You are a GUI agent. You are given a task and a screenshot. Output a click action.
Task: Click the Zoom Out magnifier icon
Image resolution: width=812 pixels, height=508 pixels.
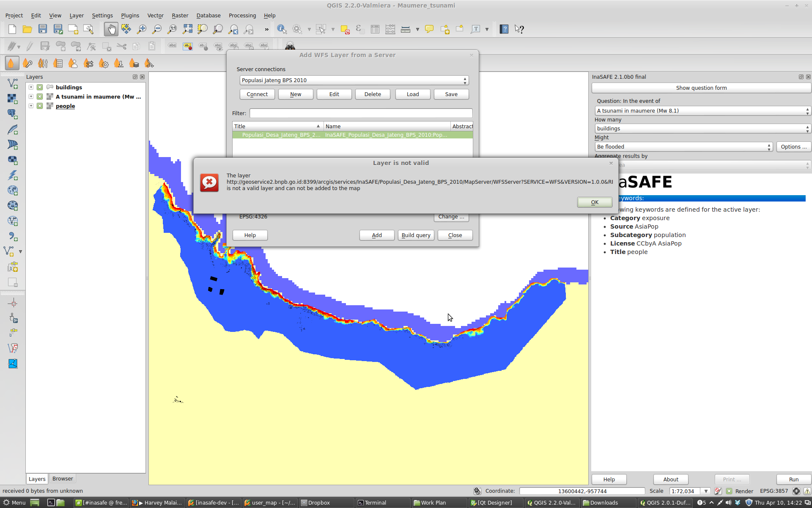coord(157,29)
